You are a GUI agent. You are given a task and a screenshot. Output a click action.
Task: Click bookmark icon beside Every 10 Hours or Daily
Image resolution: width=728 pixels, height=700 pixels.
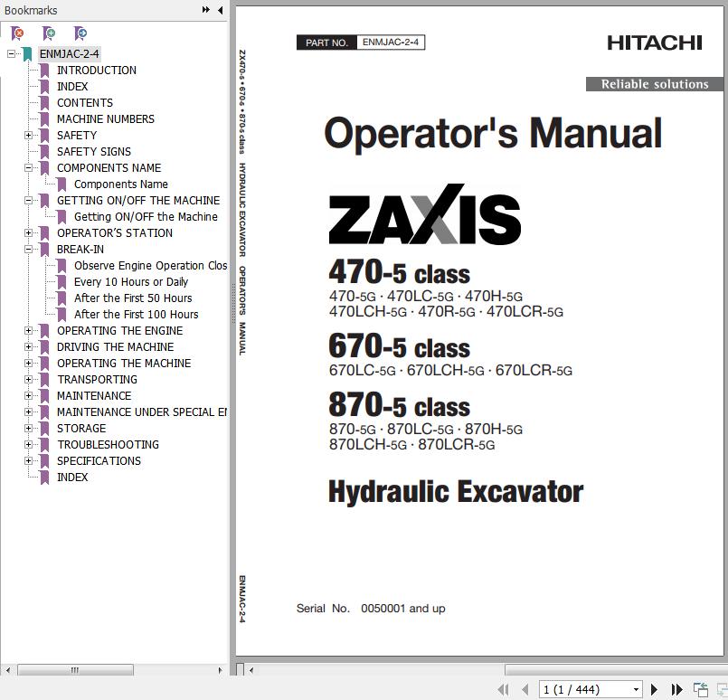[x=61, y=282]
